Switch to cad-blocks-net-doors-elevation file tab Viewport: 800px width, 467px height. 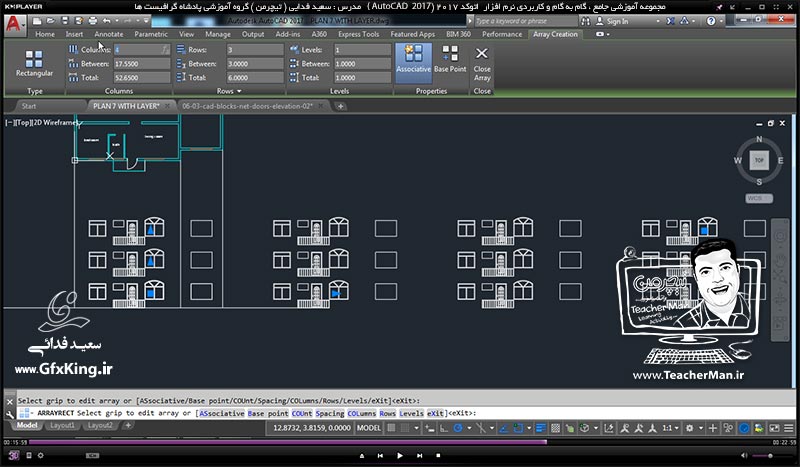pyautogui.click(x=247, y=106)
